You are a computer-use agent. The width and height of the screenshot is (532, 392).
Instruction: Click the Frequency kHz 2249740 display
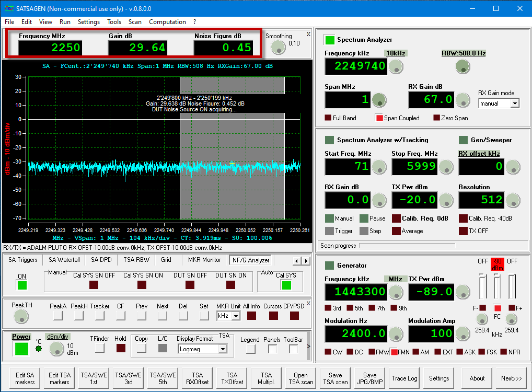(355, 66)
